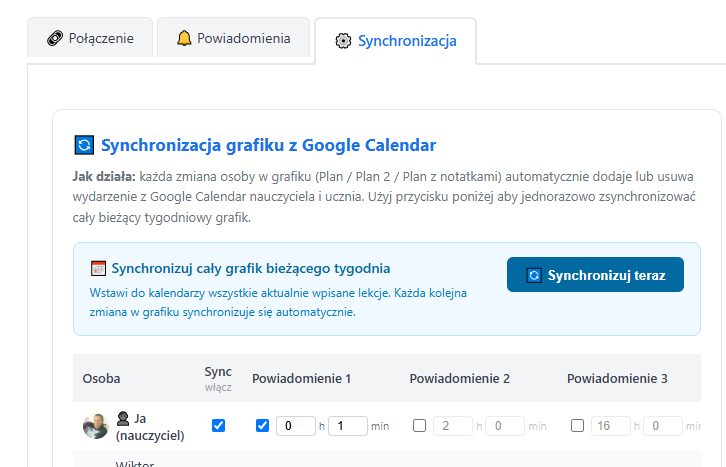726x467 pixels.
Task: Click the Powiadomienie 3 column header
Action: [617, 379]
